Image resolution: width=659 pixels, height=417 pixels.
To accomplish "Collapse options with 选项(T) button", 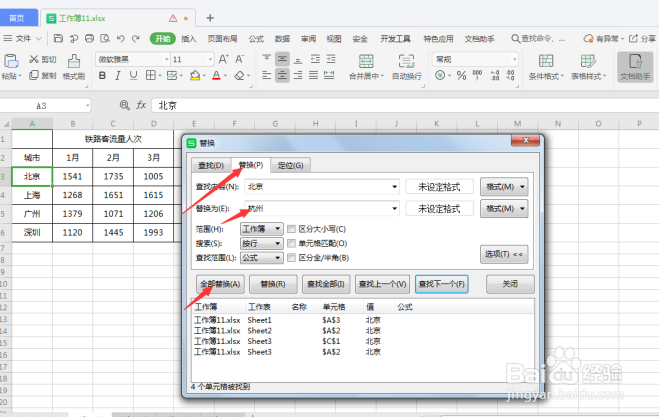I will pyautogui.click(x=504, y=254).
